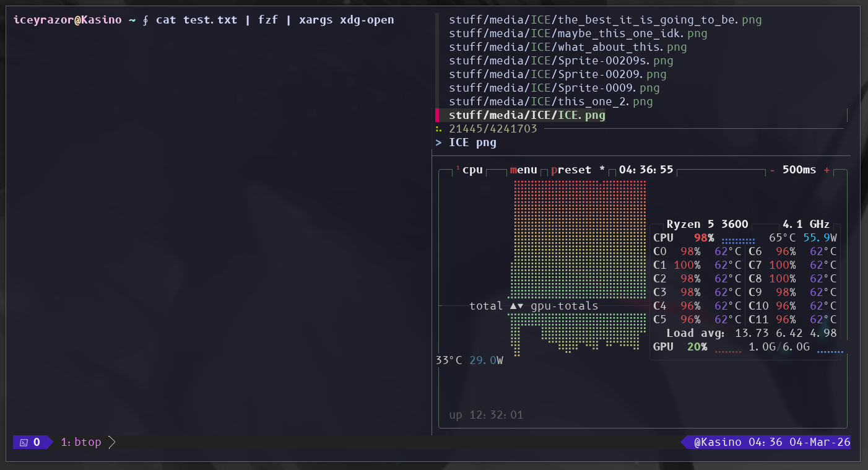
Task: Select fzf result Sprite-0009.png
Action: click(x=554, y=88)
